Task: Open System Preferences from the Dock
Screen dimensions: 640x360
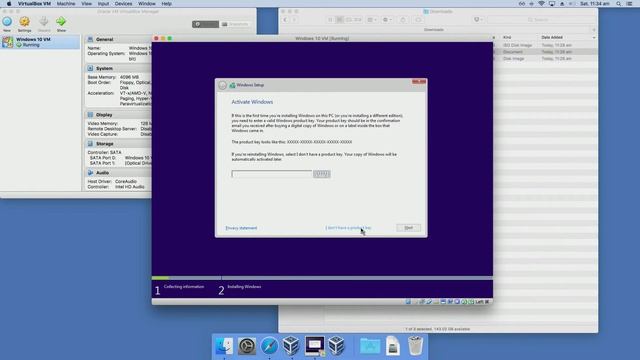Action: point(247,346)
